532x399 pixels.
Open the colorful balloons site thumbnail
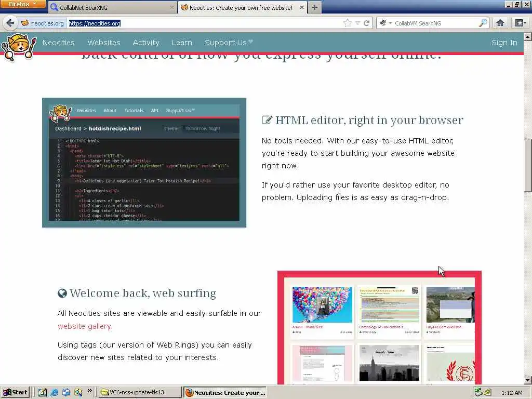tap(322, 304)
